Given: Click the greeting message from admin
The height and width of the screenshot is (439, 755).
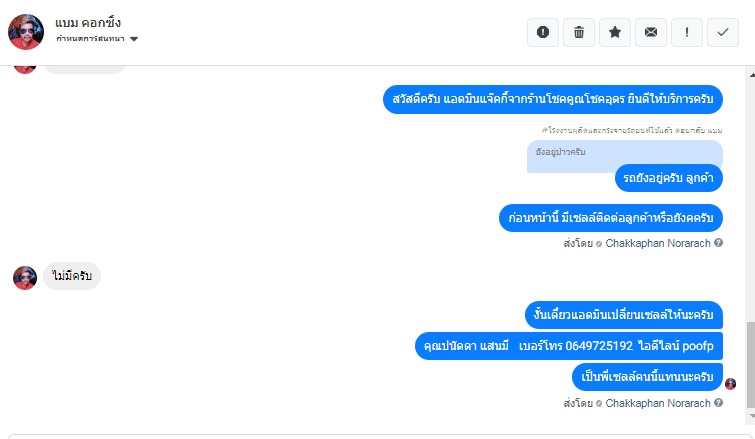Looking at the screenshot, I should point(552,99).
